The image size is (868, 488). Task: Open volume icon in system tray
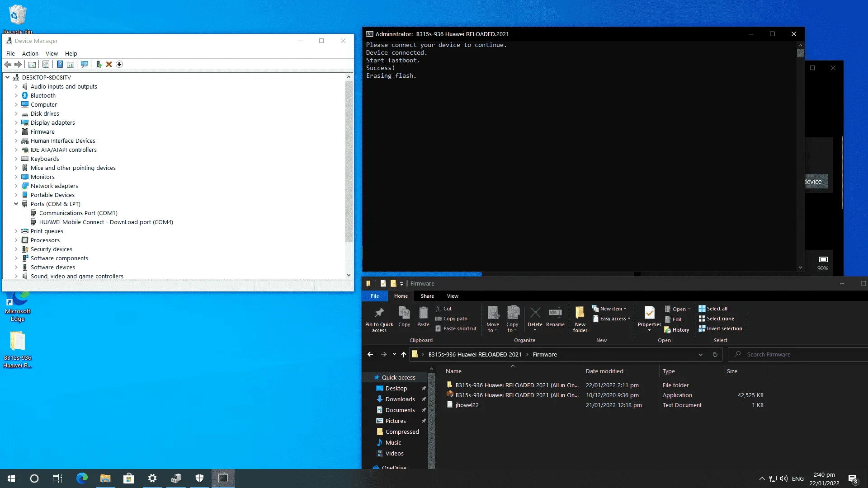(x=784, y=479)
